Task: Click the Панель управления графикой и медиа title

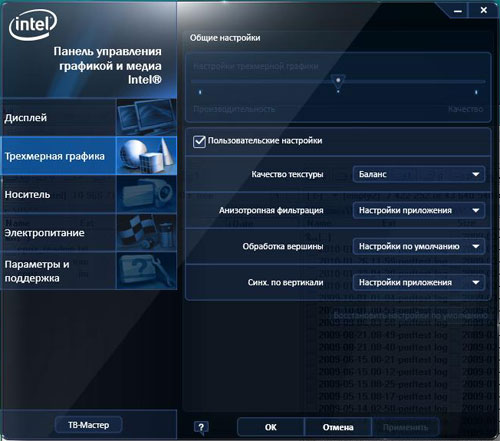Action: [107, 66]
